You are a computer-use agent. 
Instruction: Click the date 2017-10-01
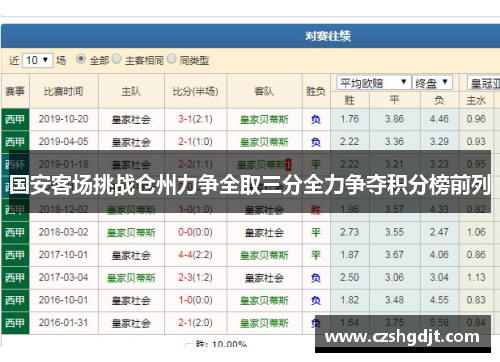click(63, 255)
